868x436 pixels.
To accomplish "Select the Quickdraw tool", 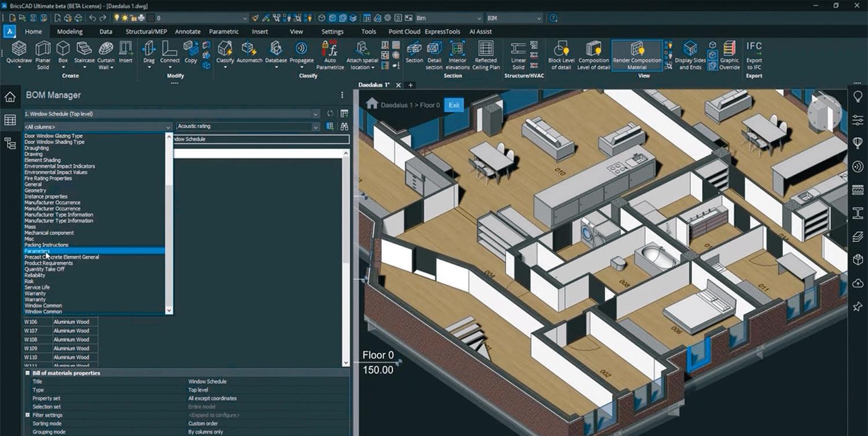I will 19,52.
